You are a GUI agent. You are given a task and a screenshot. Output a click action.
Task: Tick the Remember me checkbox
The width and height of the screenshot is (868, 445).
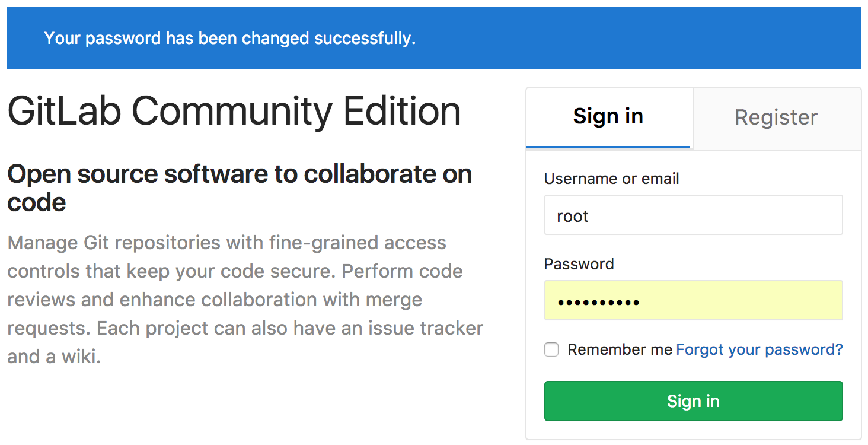(x=551, y=350)
